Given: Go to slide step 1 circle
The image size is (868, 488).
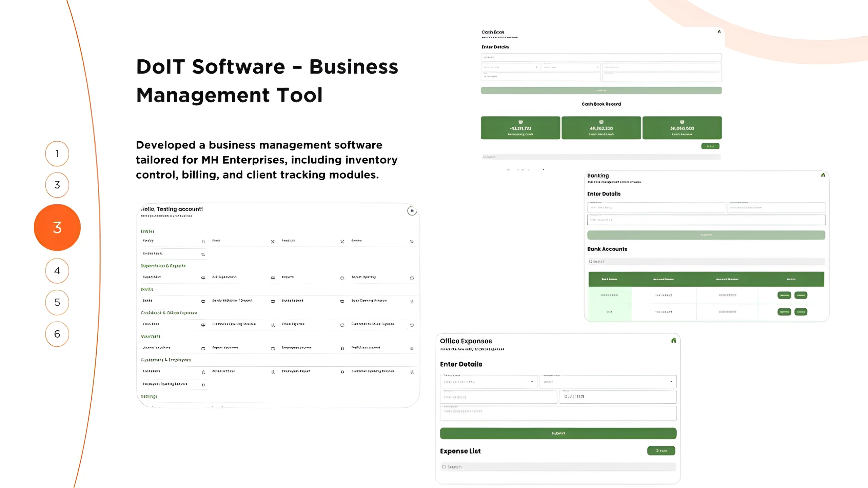Looking at the screenshot, I should click(57, 154).
